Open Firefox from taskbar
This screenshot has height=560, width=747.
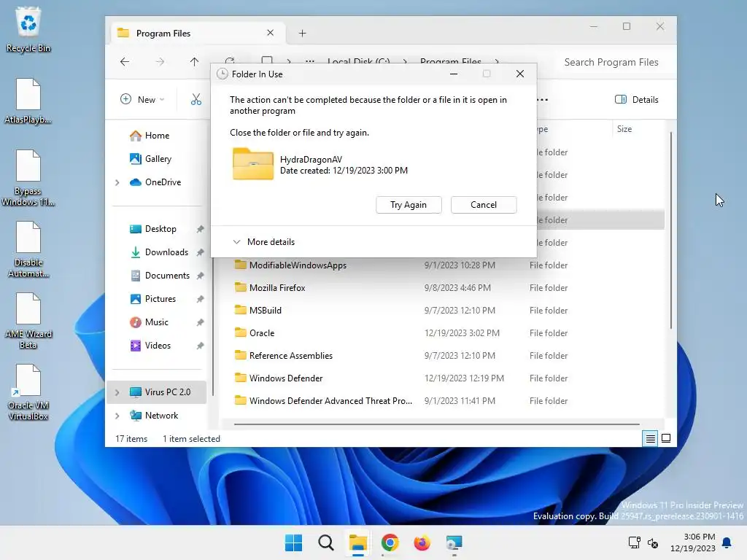pos(422,542)
